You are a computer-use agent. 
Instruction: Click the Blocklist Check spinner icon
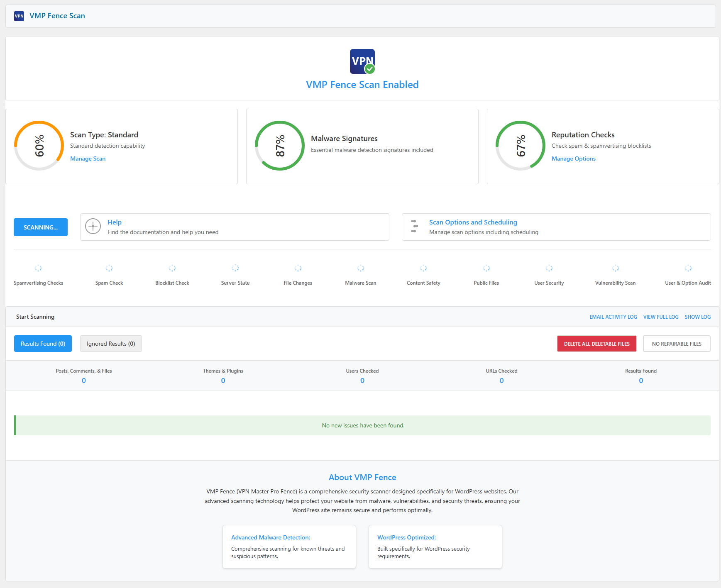click(x=172, y=268)
